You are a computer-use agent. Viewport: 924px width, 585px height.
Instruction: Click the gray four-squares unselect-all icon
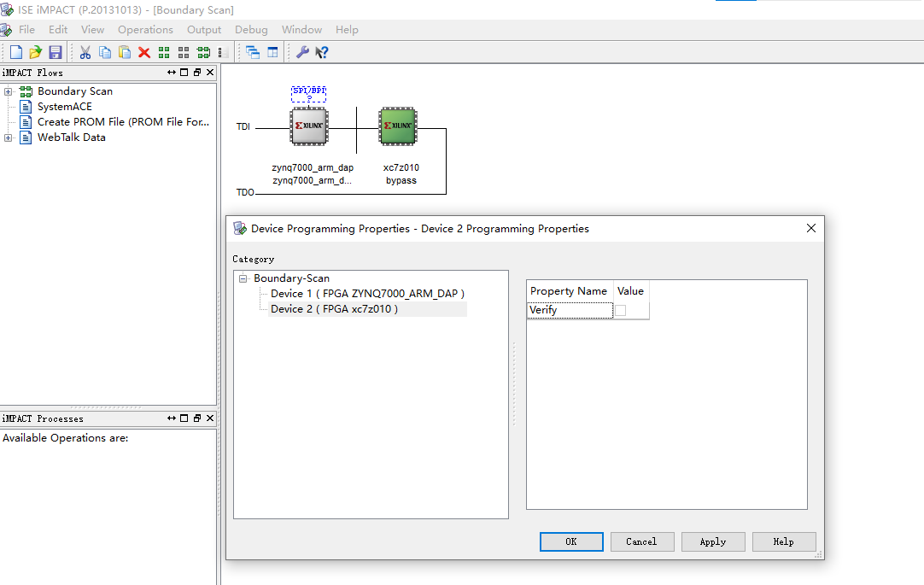184,52
